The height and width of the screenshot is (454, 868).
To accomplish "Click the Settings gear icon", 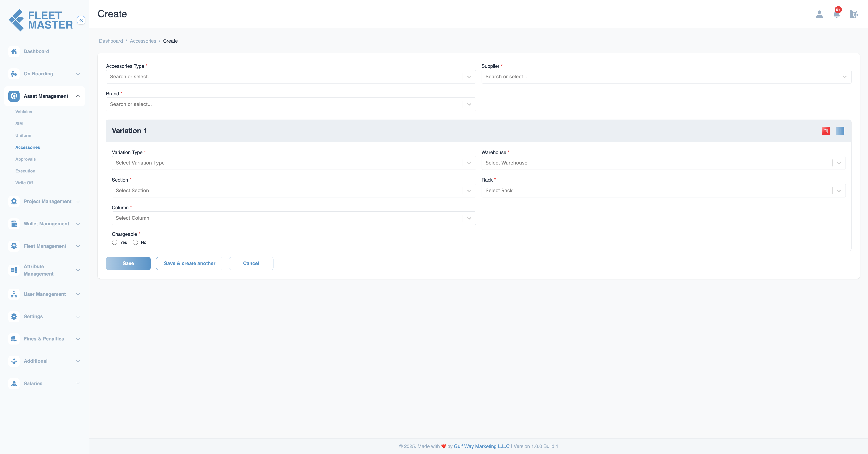I will [14, 317].
